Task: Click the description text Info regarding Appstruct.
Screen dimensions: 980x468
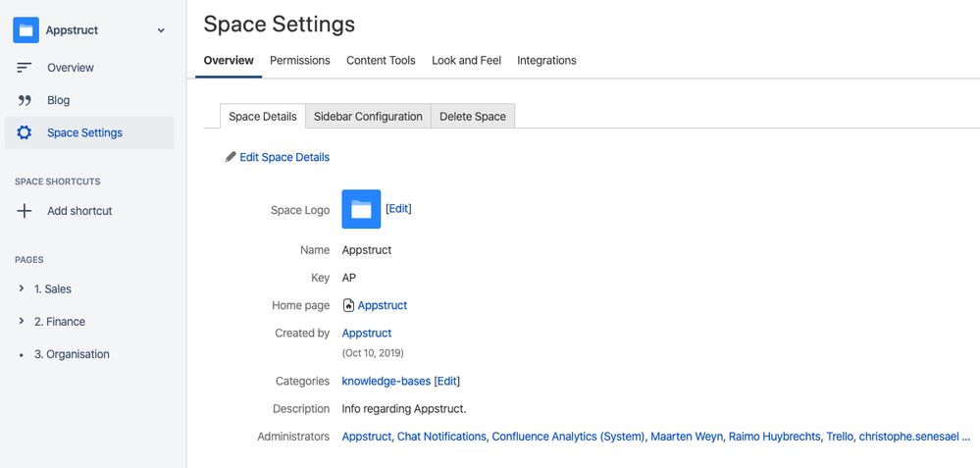Action: click(x=404, y=409)
